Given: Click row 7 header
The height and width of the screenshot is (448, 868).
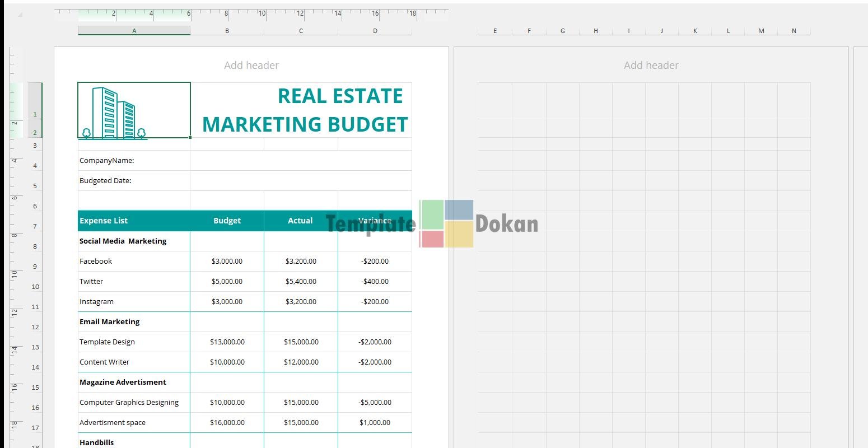Looking at the screenshot, I should [x=35, y=226].
